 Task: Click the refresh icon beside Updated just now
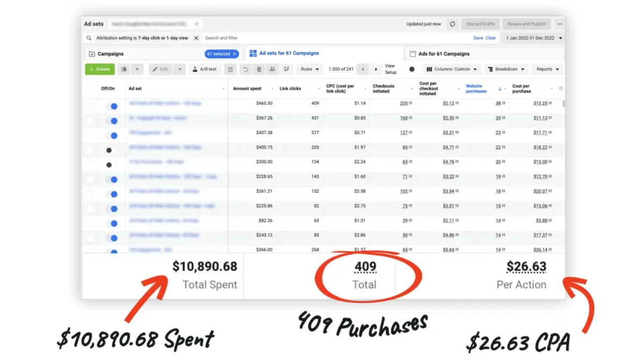click(x=452, y=24)
